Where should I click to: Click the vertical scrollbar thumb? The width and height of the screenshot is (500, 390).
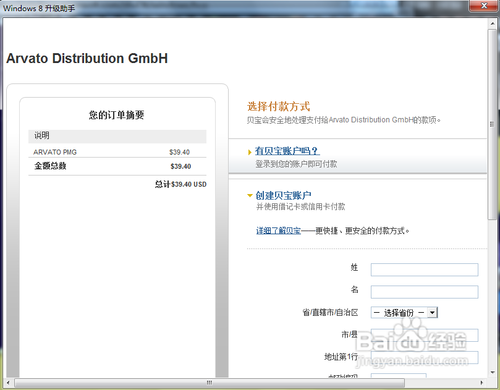492,124
